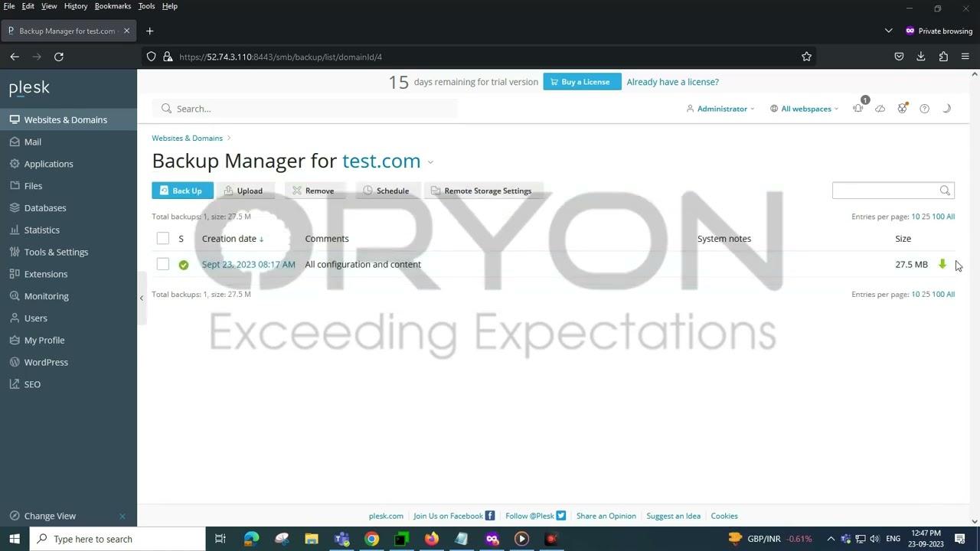The height and width of the screenshot is (551, 980).
Task: Open a new browser tab
Action: click(150, 31)
